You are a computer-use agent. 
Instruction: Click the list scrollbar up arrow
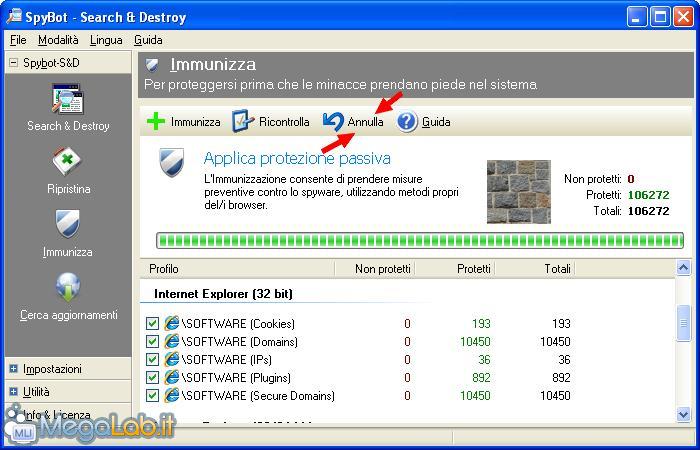point(683,268)
